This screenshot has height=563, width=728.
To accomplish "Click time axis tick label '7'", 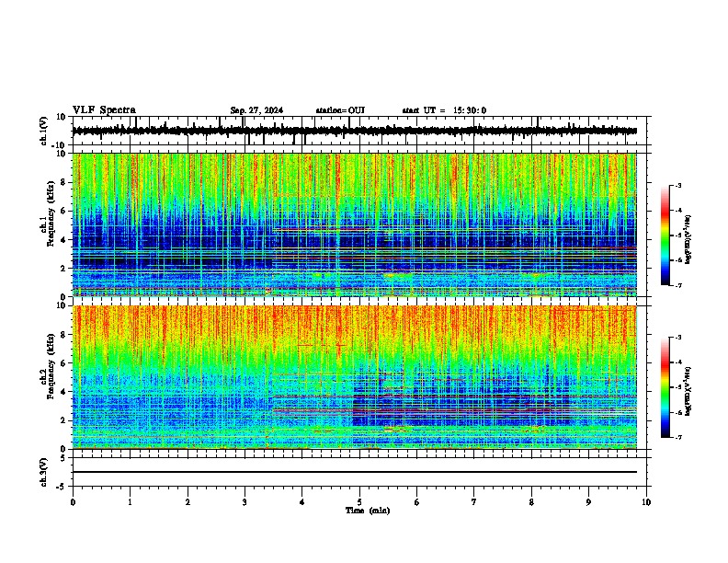I will click(474, 502).
